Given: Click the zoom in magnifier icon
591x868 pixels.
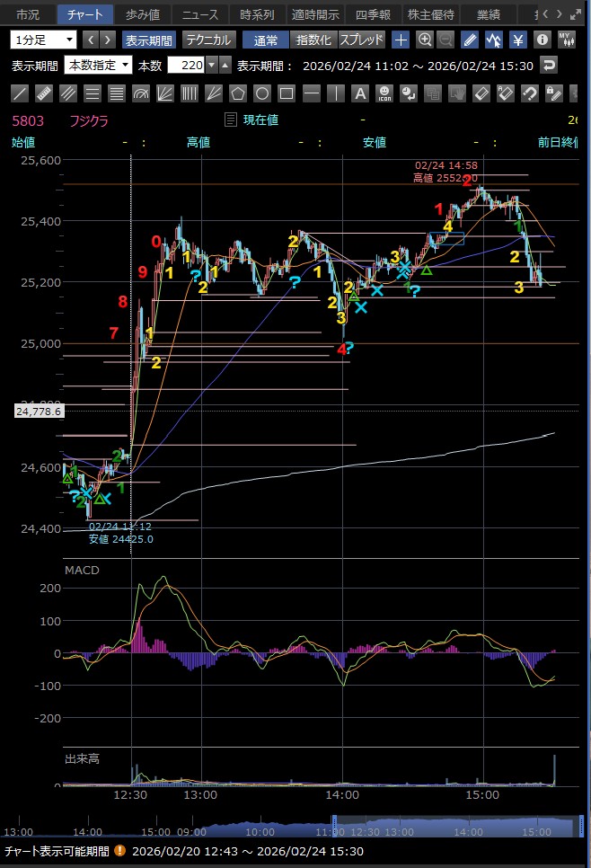Looking at the screenshot, I should pyautogui.click(x=425, y=40).
